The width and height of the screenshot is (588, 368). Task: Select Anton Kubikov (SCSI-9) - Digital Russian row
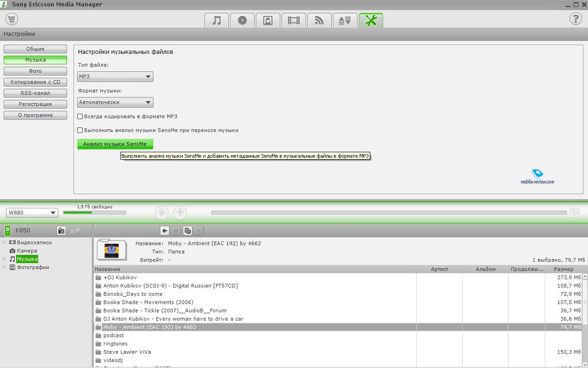338,286
